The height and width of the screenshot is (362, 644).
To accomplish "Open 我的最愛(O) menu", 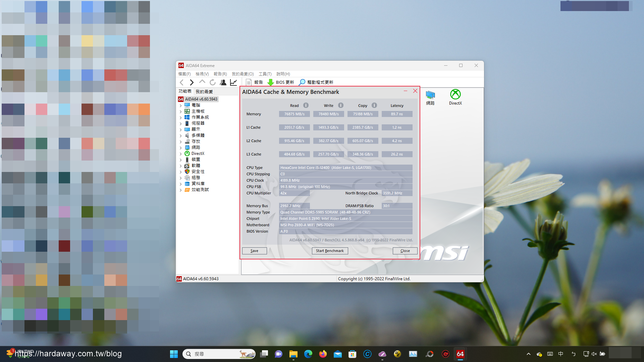I will pyautogui.click(x=243, y=74).
